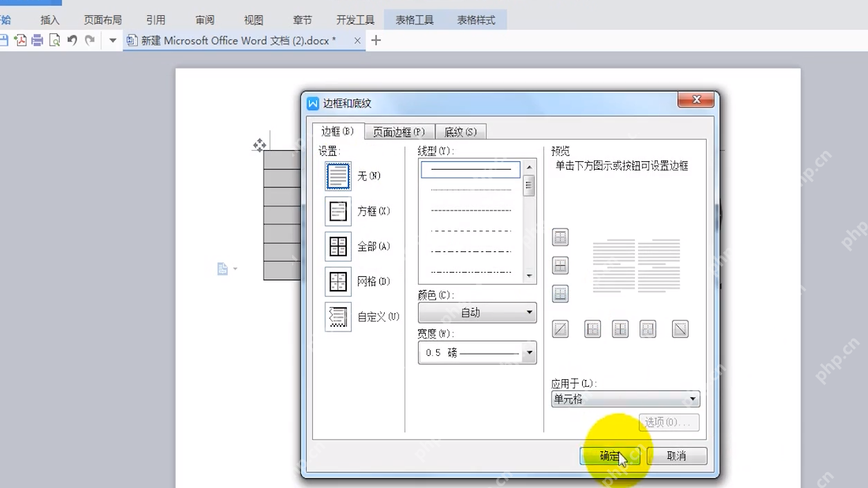Select the 无 (None) border setting icon
The width and height of the screenshot is (868, 488).
[x=338, y=177]
